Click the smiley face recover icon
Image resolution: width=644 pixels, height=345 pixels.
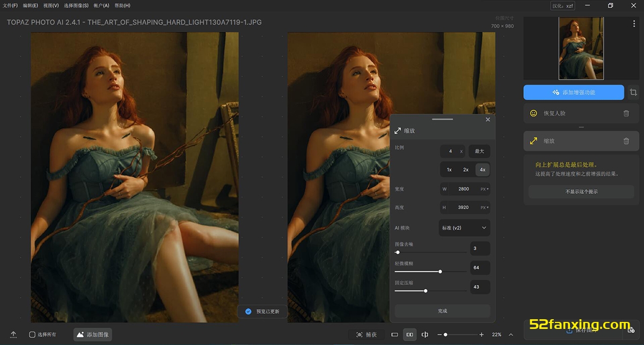533,113
